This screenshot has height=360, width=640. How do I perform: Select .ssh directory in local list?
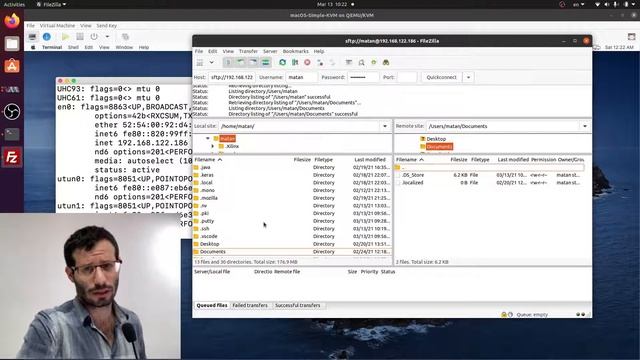[292, 229]
